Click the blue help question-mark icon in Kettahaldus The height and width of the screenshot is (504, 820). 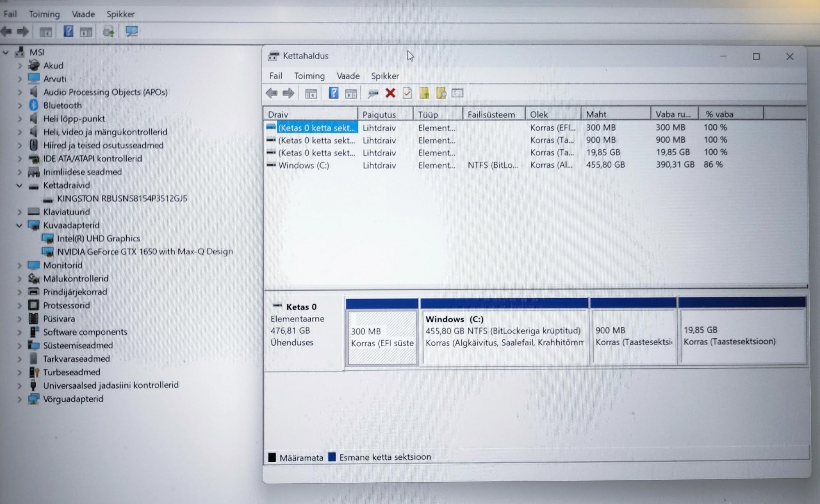point(333,93)
